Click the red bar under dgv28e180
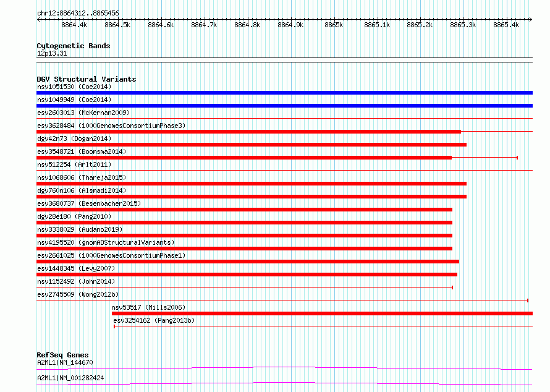Image resolution: width=550 pixels, height=392 pixels. click(245, 223)
